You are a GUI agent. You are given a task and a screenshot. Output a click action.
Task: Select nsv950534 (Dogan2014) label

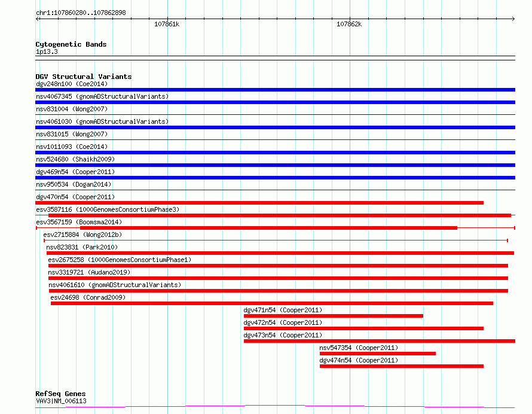pos(74,184)
